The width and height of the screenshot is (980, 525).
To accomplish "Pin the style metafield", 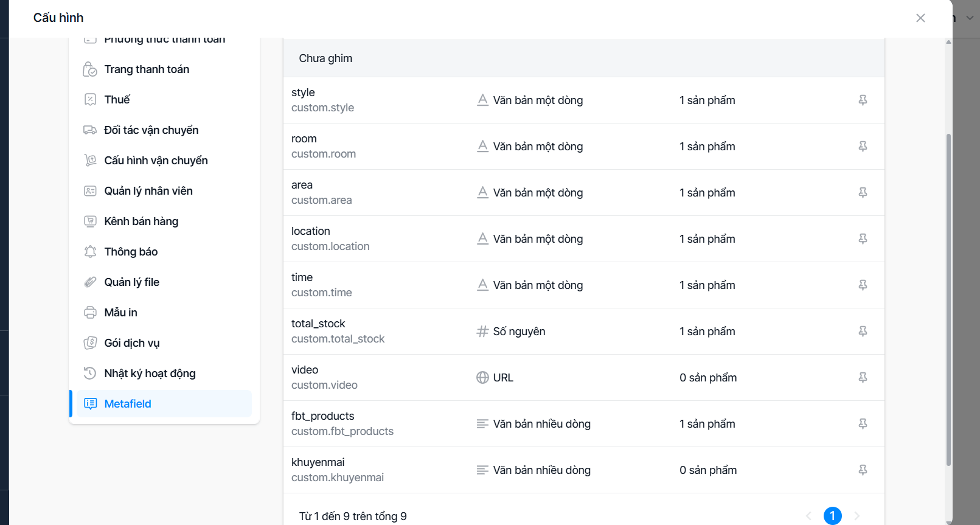I will [x=863, y=100].
